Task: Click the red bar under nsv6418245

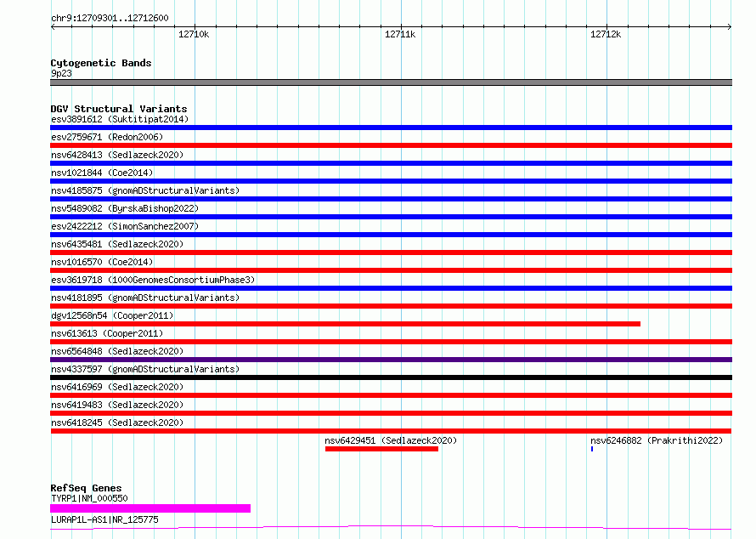Action: click(x=391, y=431)
